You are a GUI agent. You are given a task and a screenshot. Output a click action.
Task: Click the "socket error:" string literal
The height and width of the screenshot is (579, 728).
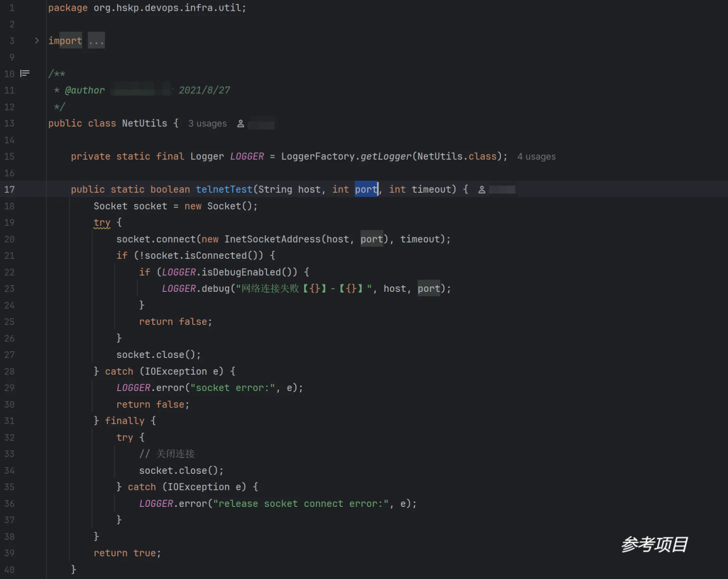point(233,388)
